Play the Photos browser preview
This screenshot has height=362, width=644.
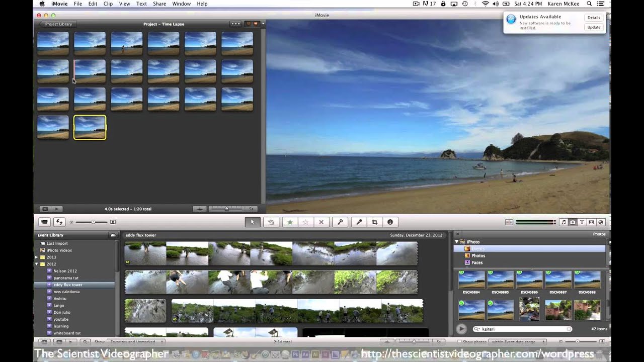click(461, 329)
